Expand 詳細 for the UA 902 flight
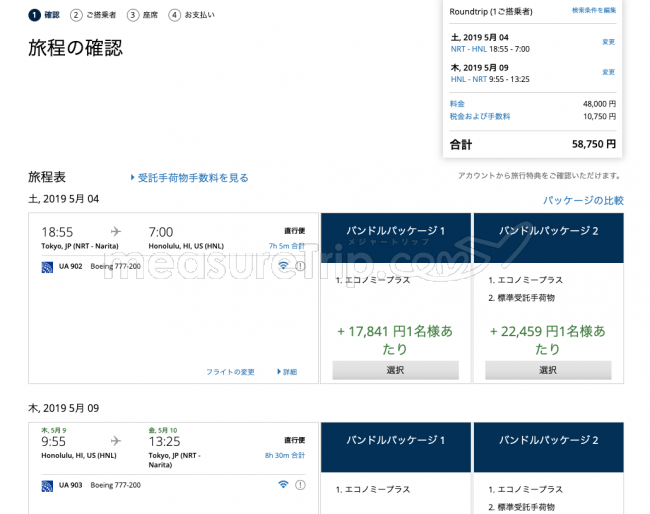The width and height of the screenshot is (650, 514). (x=287, y=372)
